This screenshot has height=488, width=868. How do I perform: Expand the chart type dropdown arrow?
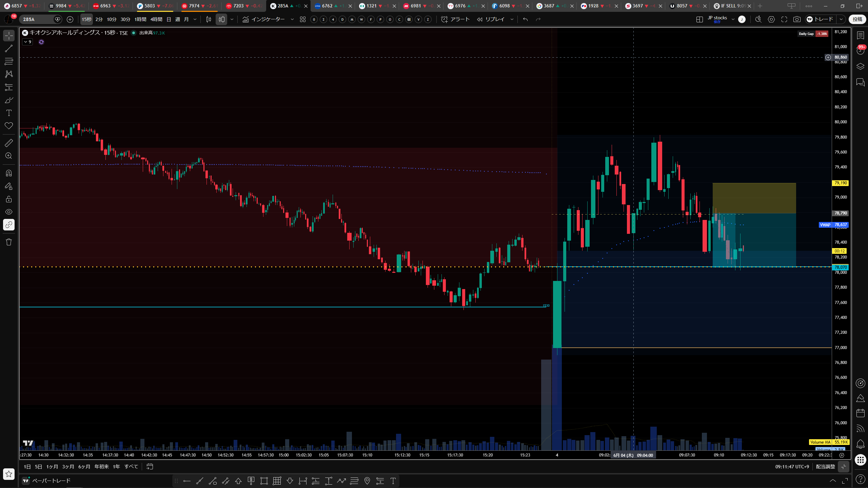coord(232,19)
